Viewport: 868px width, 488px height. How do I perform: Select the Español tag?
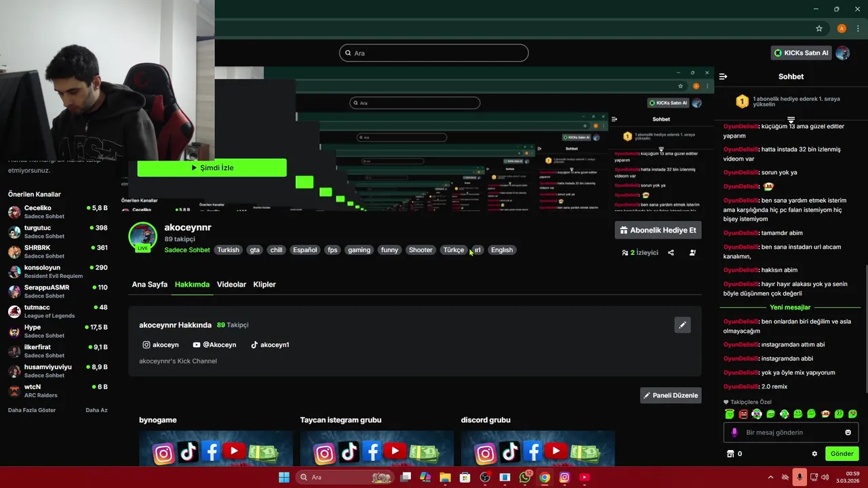pos(304,250)
